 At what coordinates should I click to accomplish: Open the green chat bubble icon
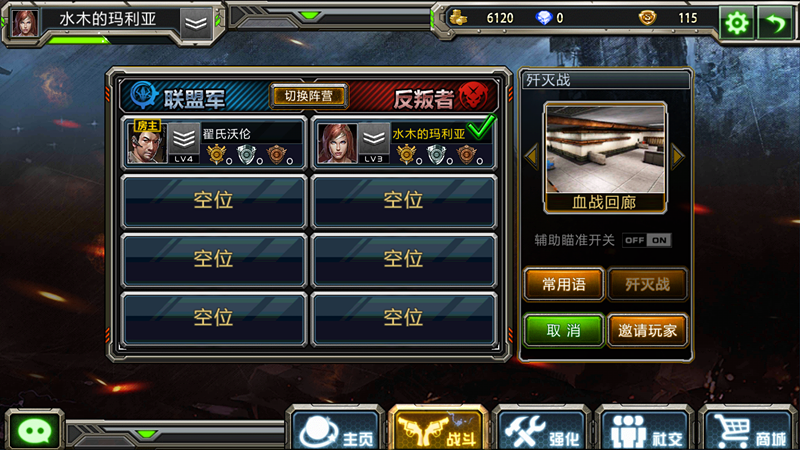tap(35, 432)
